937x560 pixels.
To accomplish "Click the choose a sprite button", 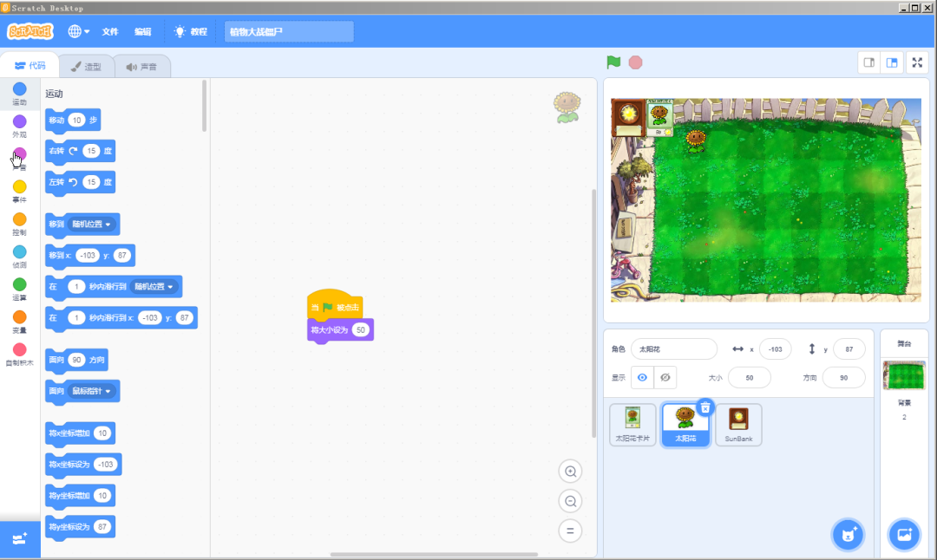I will [x=848, y=535].
